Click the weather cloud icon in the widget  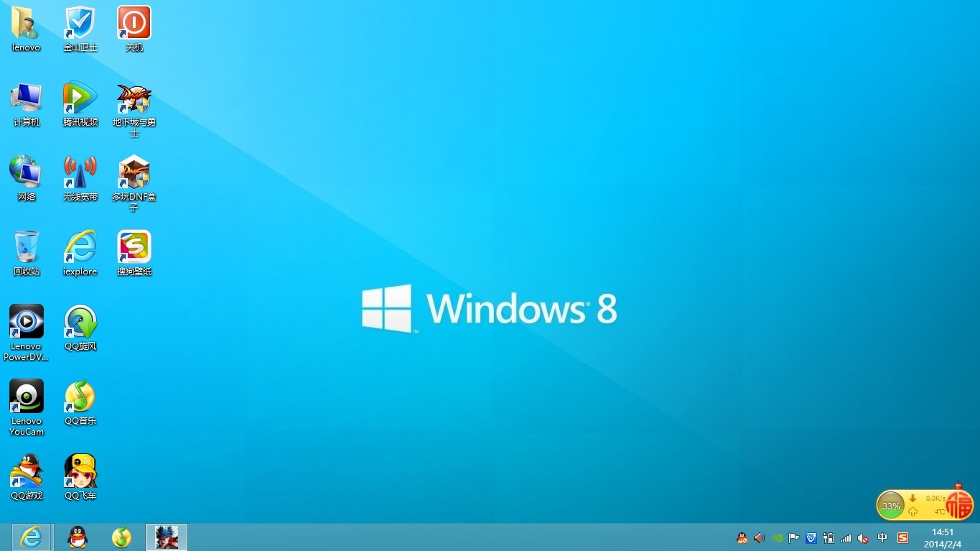(x=913, y=511)
